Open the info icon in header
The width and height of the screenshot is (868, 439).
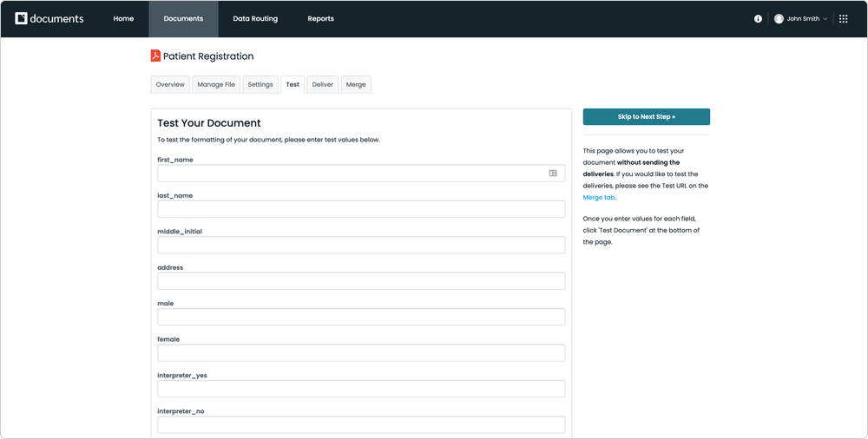pyautogui.click(x=758, y=19)
